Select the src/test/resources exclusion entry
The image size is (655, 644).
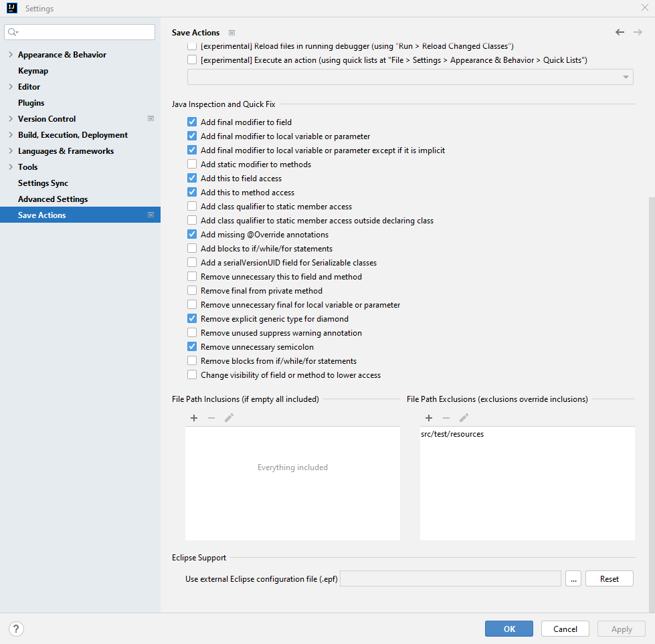tap(452, 434)
